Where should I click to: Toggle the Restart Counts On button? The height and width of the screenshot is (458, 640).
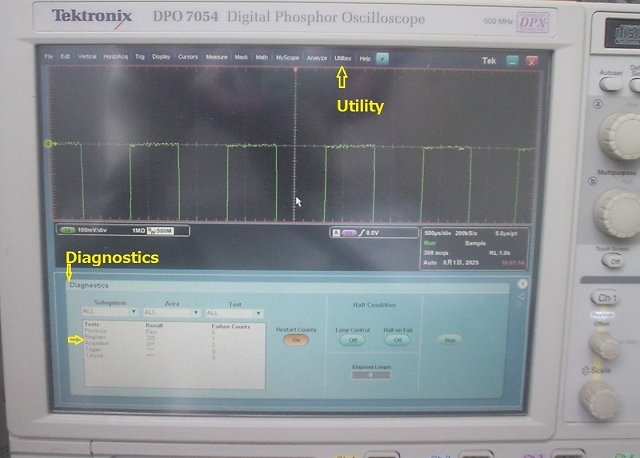point(296,340)
